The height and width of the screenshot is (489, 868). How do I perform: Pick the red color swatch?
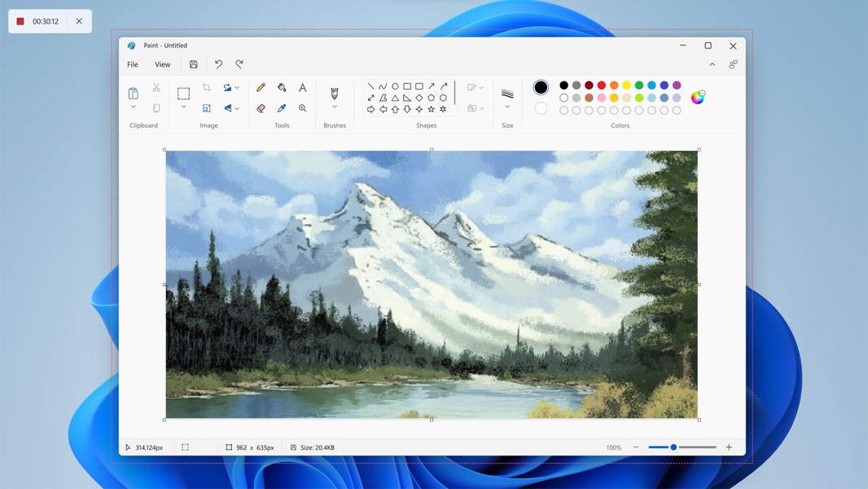coord(602,85)
